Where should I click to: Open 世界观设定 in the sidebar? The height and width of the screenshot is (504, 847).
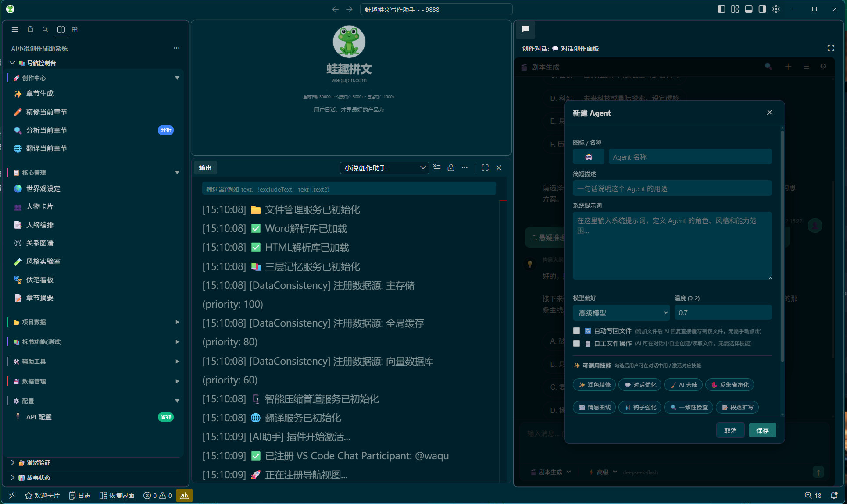coord(95,188)
